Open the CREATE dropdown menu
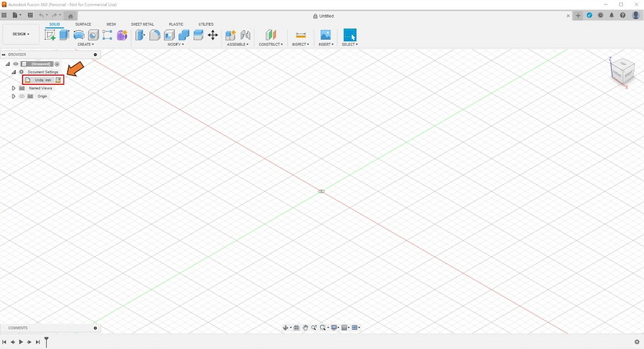This screenshot has width=644, height=349. [85, 44]
